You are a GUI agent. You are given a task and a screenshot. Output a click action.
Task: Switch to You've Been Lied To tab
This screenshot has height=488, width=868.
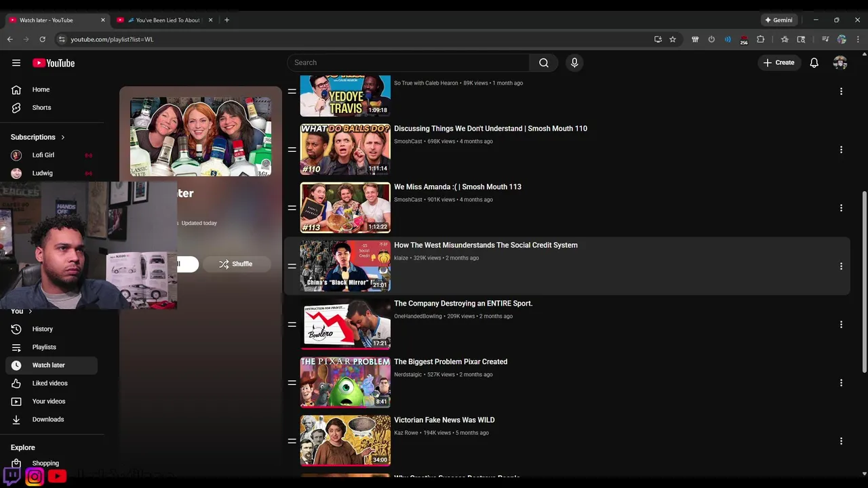(165, 20)
